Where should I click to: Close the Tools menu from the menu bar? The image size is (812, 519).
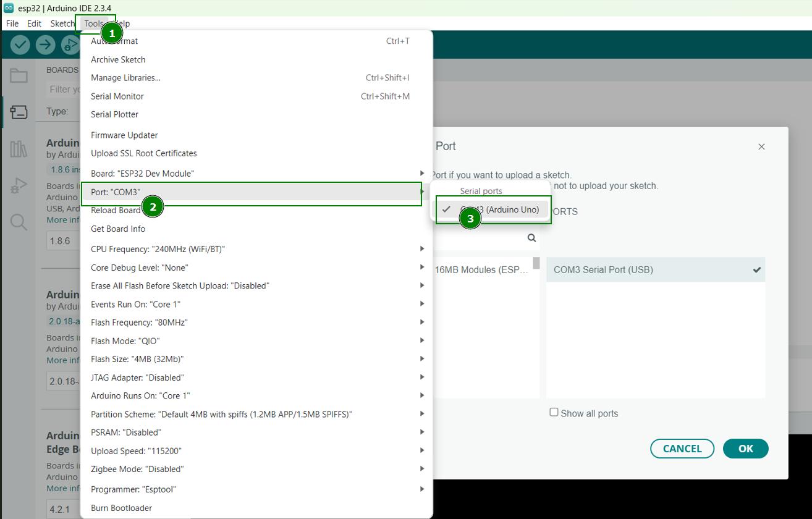(x=95, y=23)
